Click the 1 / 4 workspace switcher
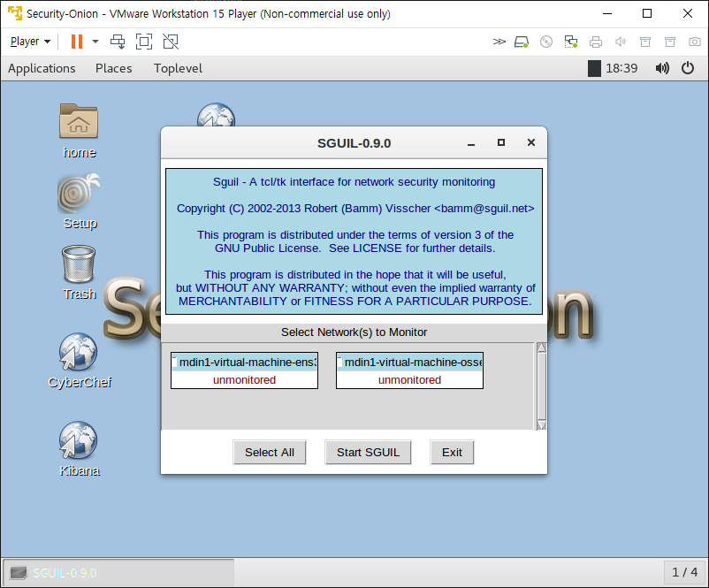The height and width of the screenshot is (588, 709). pyautogui.click(x=684, y=573)
